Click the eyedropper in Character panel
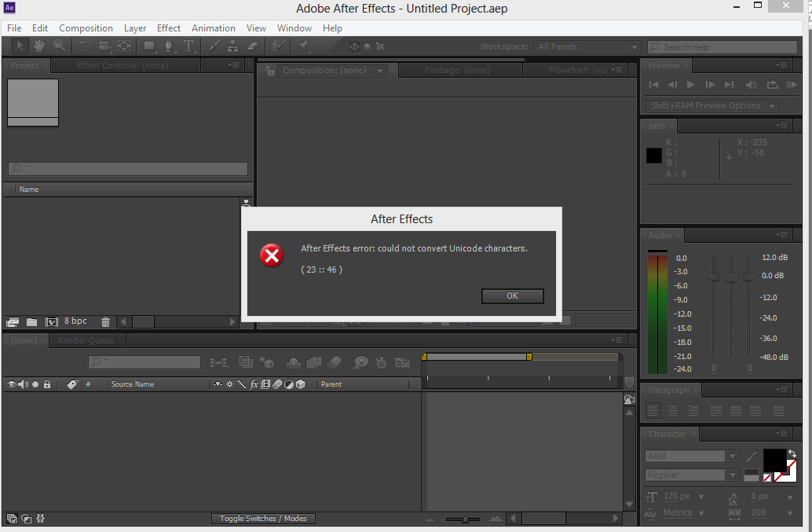812x532 pixels. click(752, 457)
